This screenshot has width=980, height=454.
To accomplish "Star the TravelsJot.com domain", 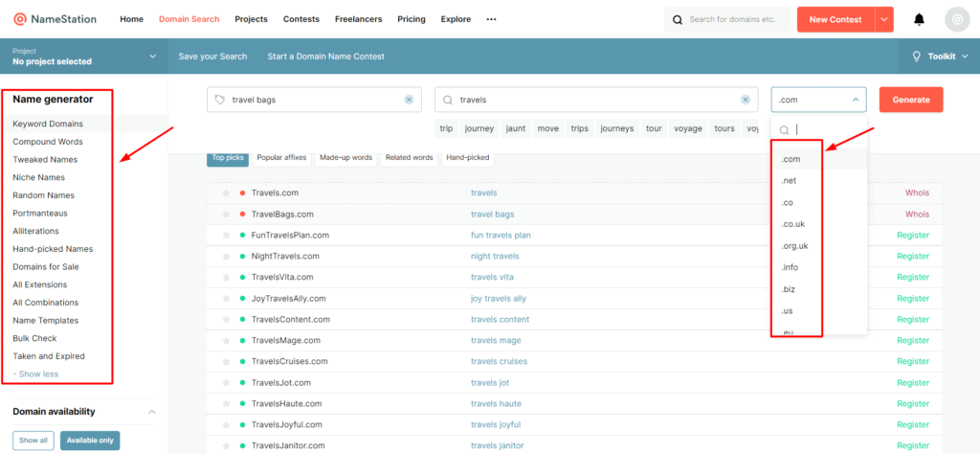I will click(x=226, y=383).
